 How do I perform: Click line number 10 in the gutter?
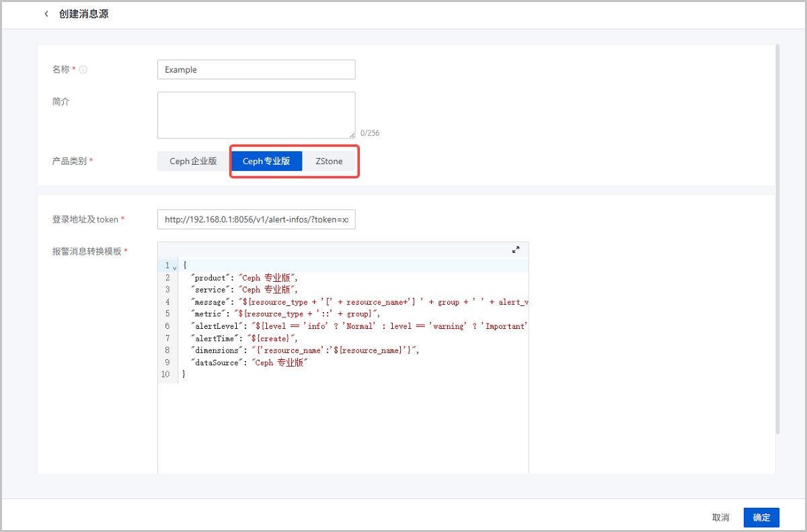point(165,375)
